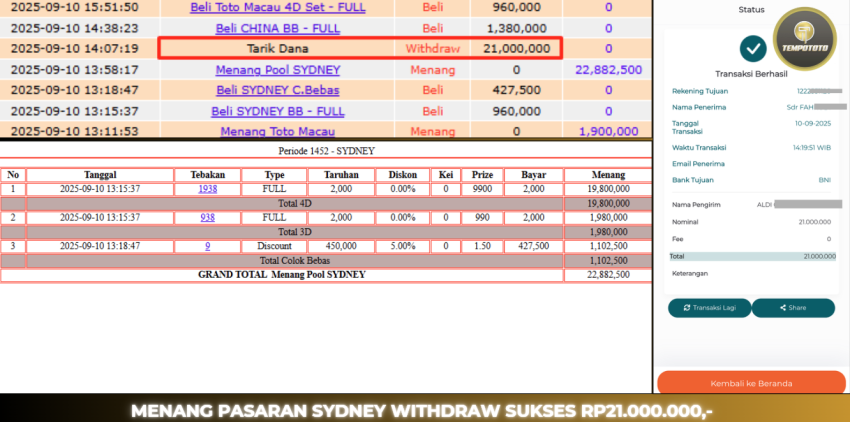This screenshot has height=422, width=850.
Task: Click the Discount type cell in row 3
Action: point(274,246)
